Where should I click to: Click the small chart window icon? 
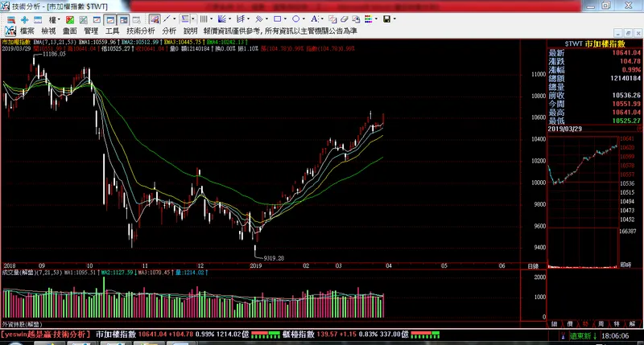[97, 19]
